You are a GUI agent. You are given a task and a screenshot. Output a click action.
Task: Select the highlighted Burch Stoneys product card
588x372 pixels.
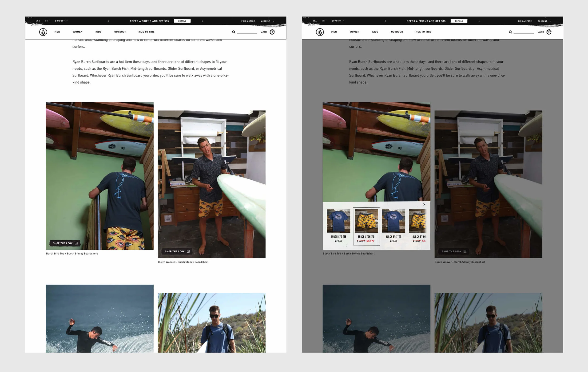366,226
